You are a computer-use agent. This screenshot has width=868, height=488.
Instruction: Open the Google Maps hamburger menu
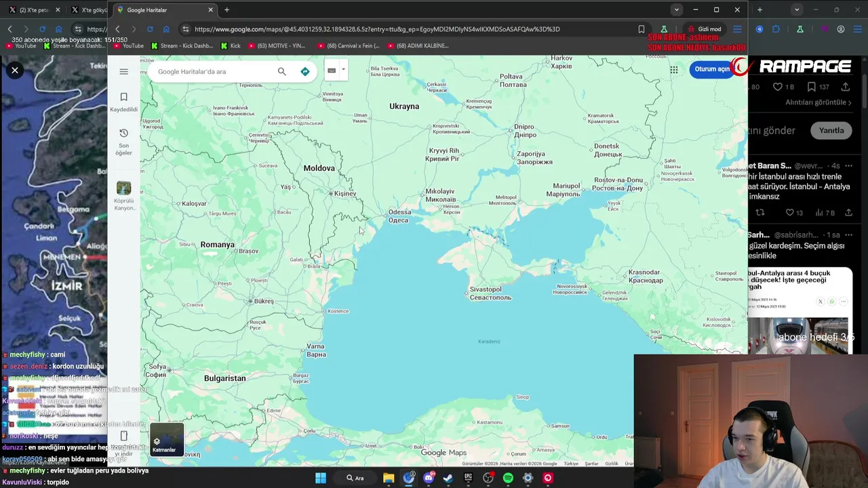pos(123,71)
